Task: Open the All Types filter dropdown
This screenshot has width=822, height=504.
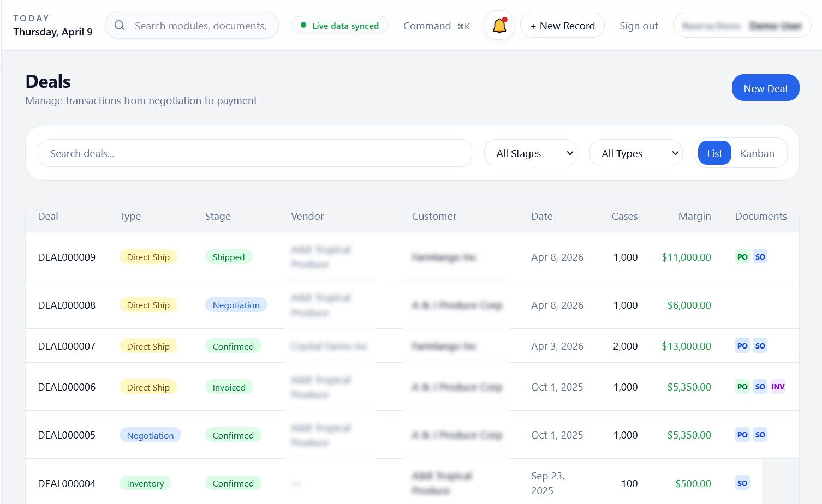Action: (x=635, y=153)
